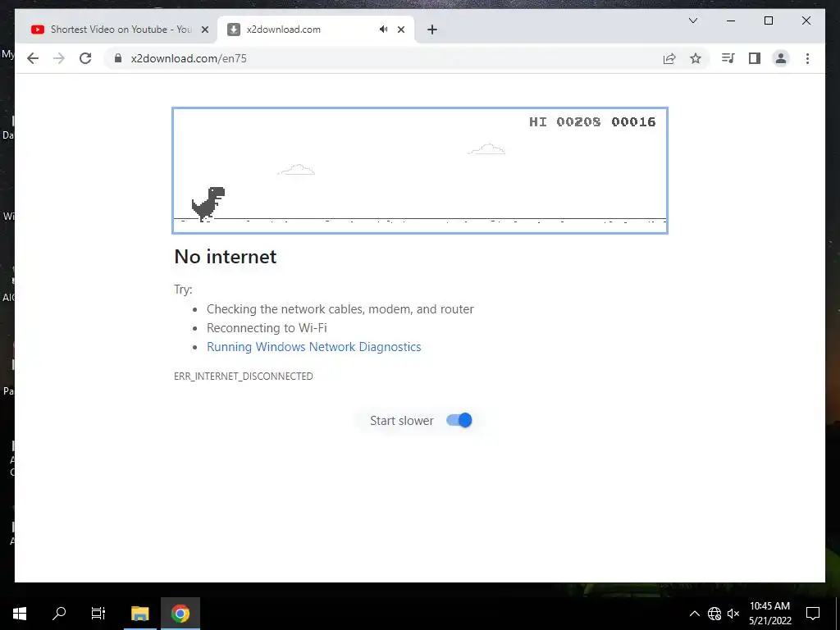The width and height of the screenshot is (840, 630).
Task: Open the share this page icon
Action: 669,58
